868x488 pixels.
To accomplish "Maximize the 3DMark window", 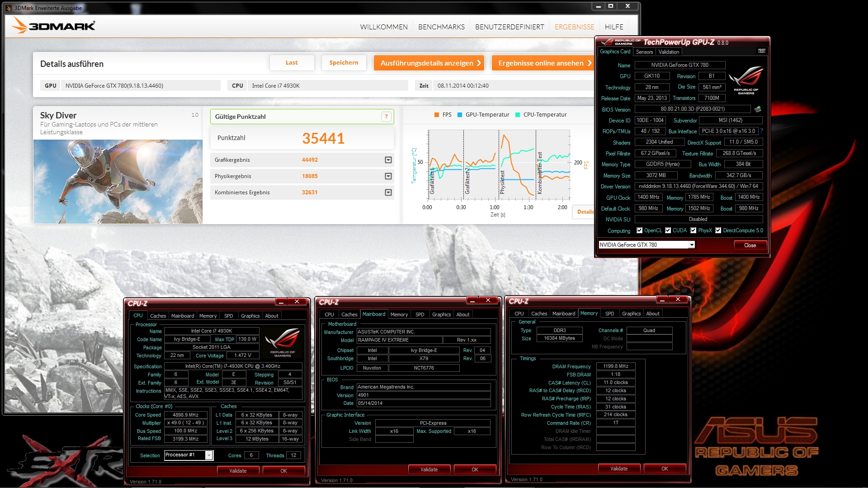I will (x=611, y=6).
